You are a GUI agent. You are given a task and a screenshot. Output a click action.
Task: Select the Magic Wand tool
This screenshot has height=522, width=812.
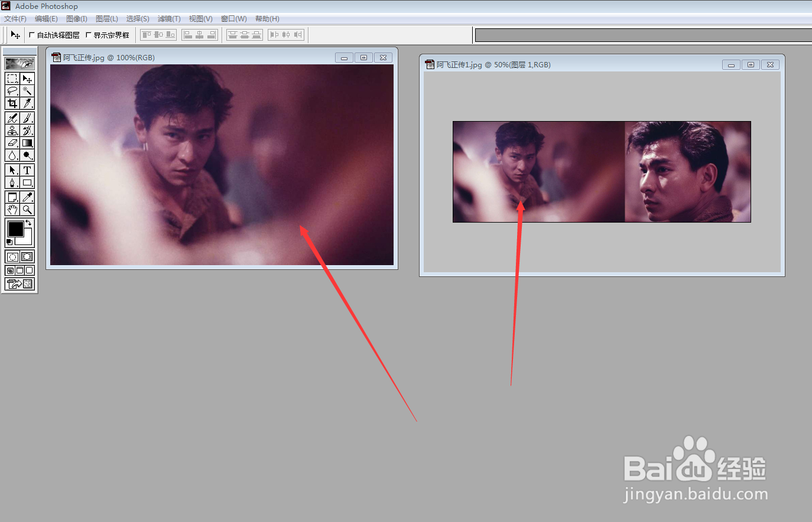(27, 91)
